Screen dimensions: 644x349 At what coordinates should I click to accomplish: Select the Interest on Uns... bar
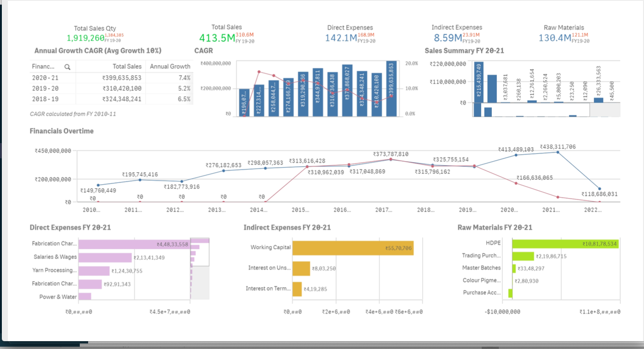(301, 268)
